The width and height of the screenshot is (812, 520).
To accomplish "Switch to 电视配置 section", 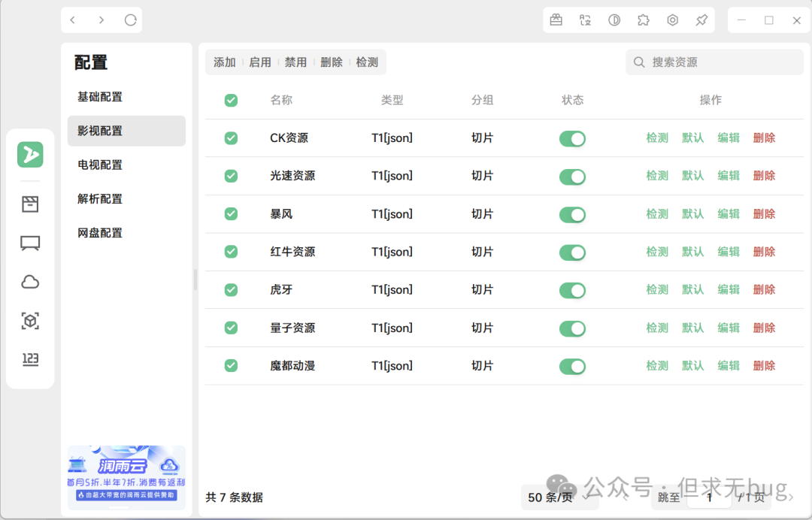I will coord(100,165).
